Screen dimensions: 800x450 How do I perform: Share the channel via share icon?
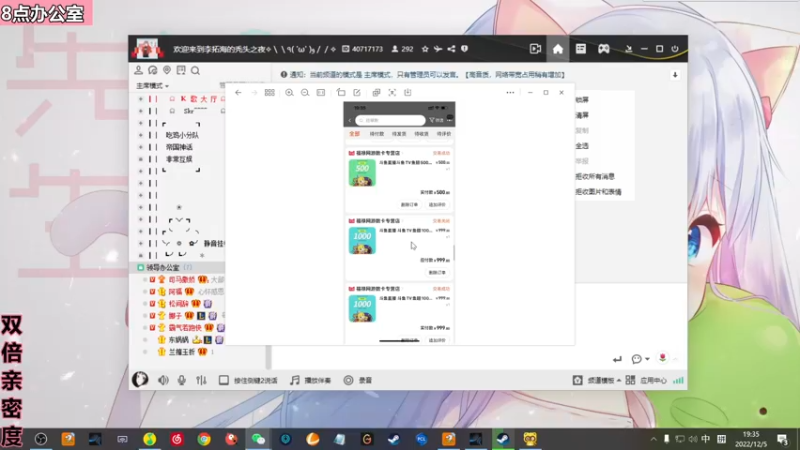coord(452,49)
